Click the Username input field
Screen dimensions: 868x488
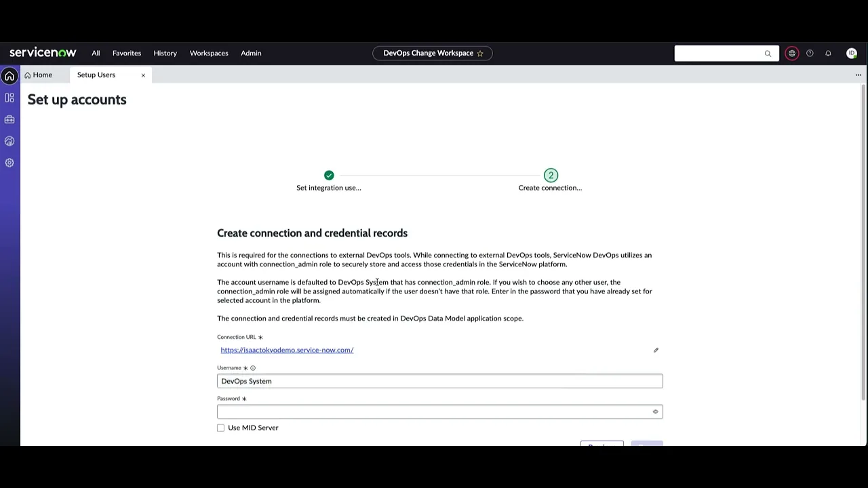click(439, 381)
